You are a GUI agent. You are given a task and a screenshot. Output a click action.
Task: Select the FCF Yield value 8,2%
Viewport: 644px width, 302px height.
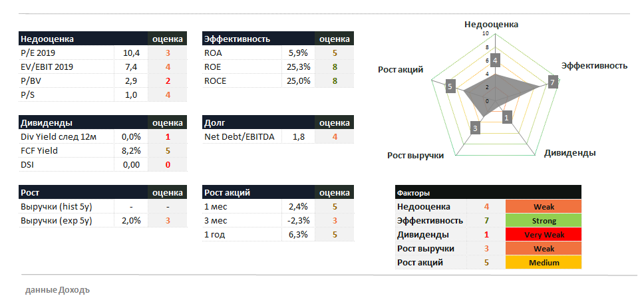coord(130,150)
